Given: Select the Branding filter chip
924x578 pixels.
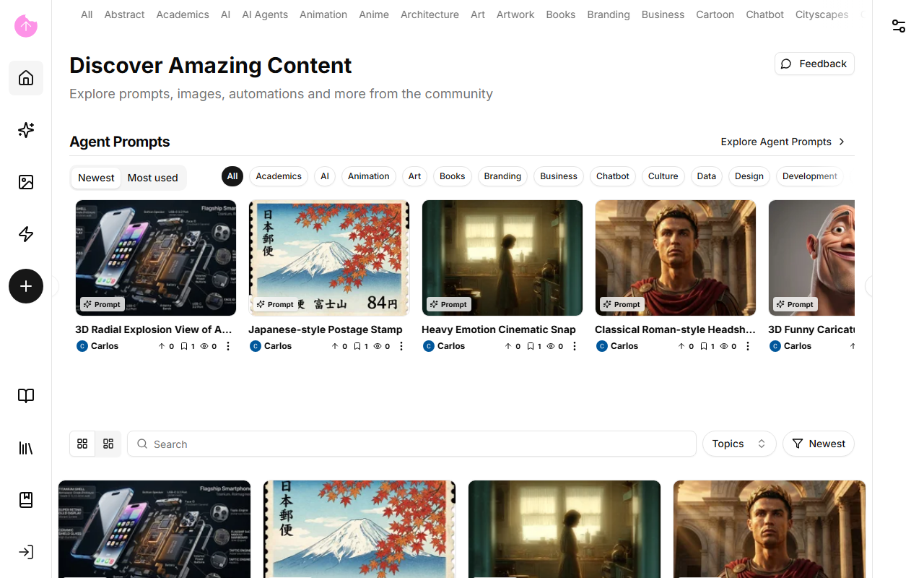Looking at the screenshot, I should (502, 176).
